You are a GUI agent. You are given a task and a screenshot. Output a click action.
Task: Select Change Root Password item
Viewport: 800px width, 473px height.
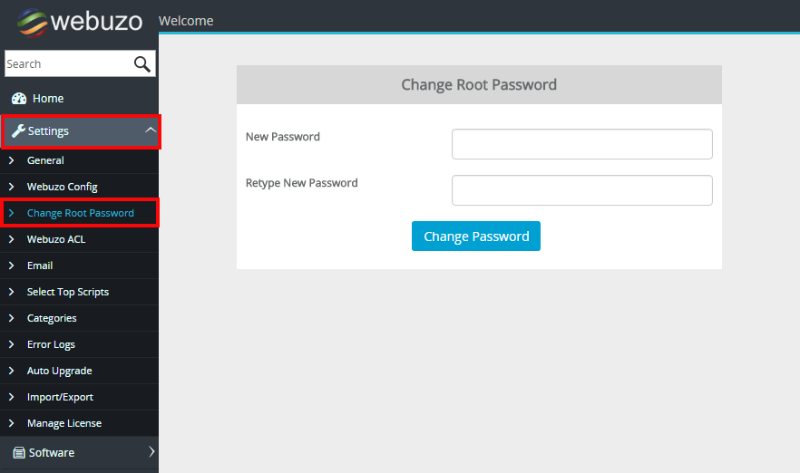pyautogui.click(x=79, y=213)
